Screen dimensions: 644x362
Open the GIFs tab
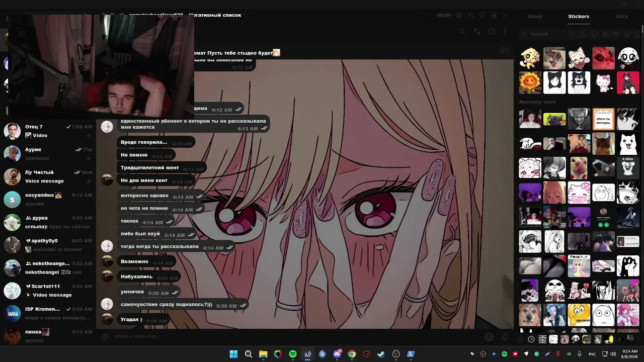point(622,17)
